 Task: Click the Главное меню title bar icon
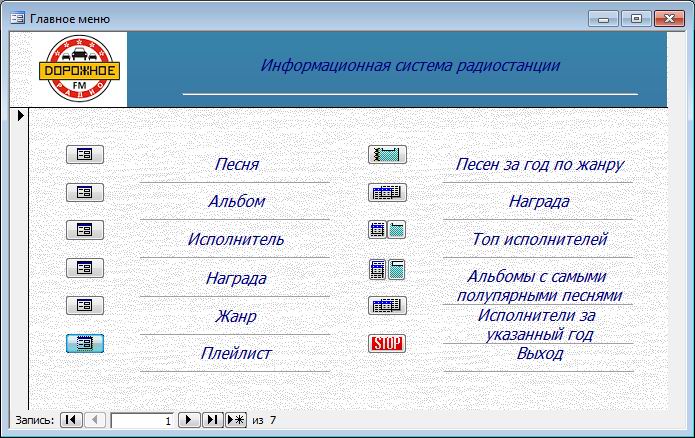pos(17,18)
